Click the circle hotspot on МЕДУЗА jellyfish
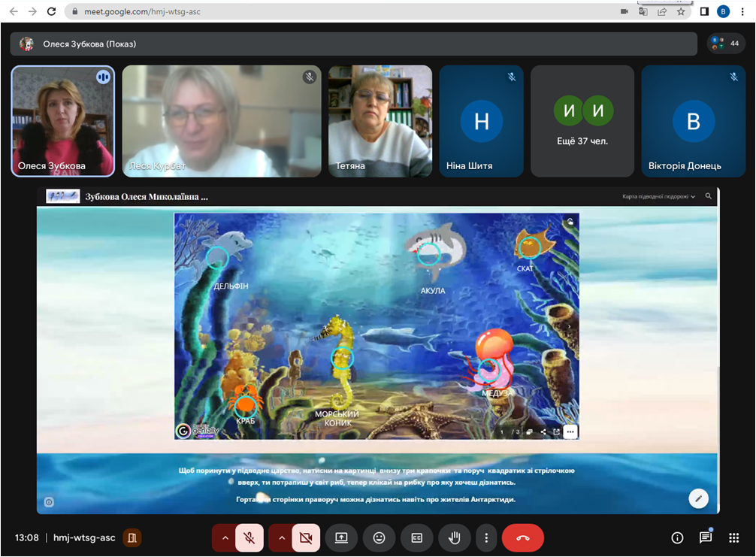The image size is (756, 557). (x=489, y=368)
